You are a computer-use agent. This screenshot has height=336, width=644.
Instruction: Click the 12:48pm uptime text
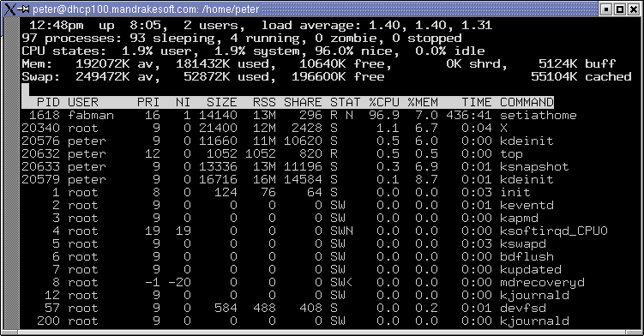tap(57, 26)
